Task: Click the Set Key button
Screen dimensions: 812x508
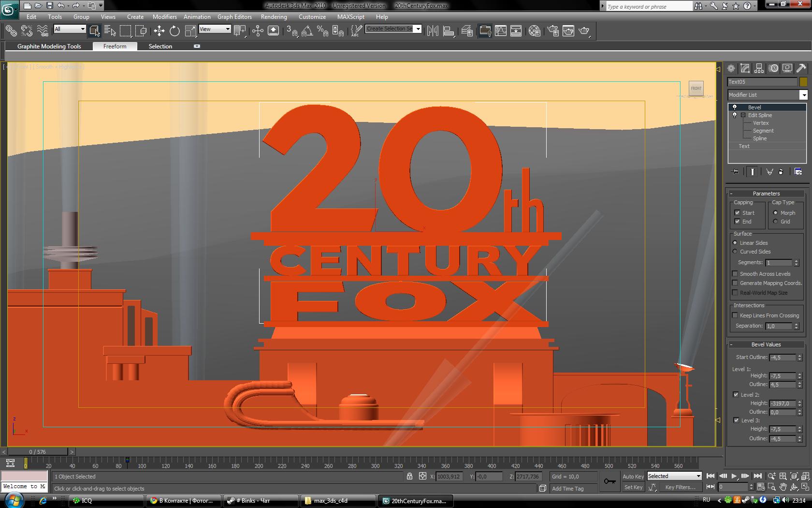Action: coord(633,487)
